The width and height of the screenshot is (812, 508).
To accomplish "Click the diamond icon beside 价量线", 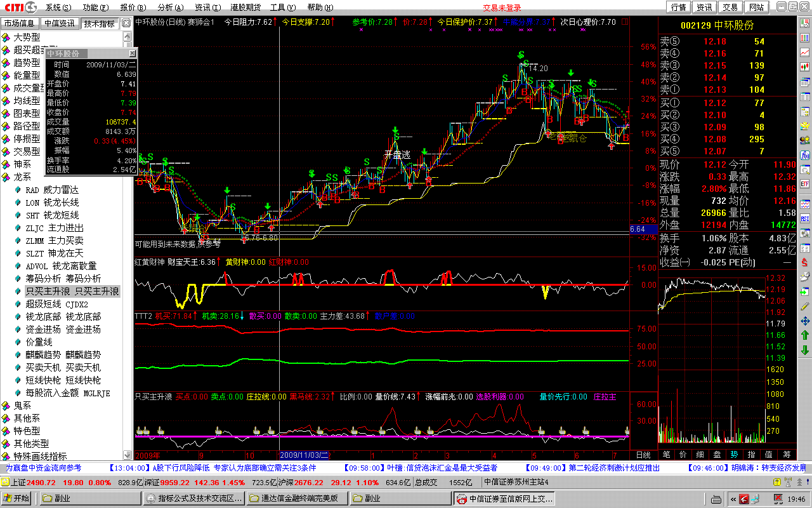I will point(18,342).
